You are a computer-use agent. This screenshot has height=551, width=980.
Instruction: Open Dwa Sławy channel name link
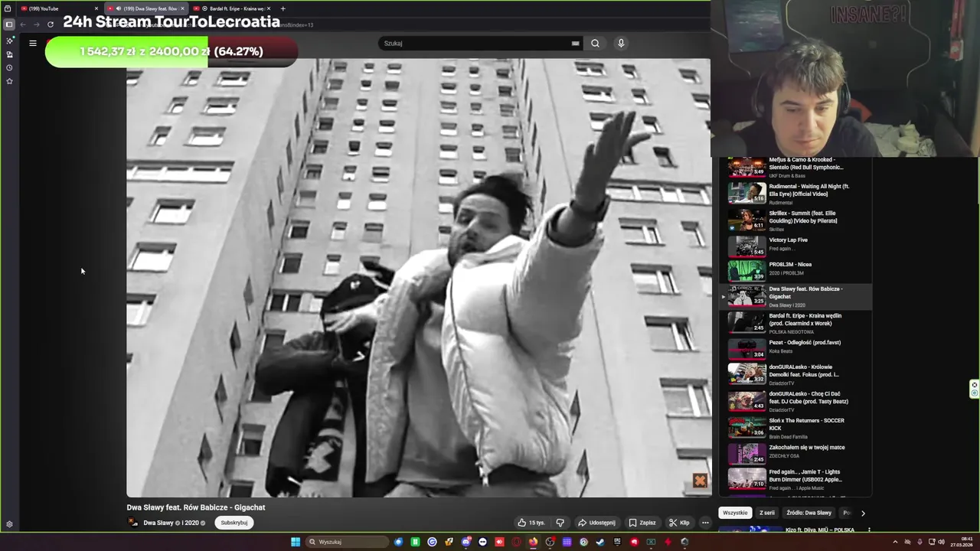158,523
